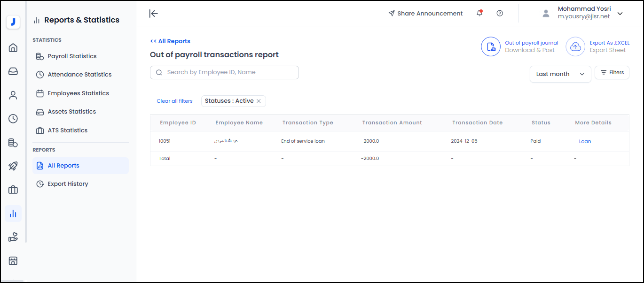Click the notification bell icon
The image size is (644, 283).
(x=479, y=14)
